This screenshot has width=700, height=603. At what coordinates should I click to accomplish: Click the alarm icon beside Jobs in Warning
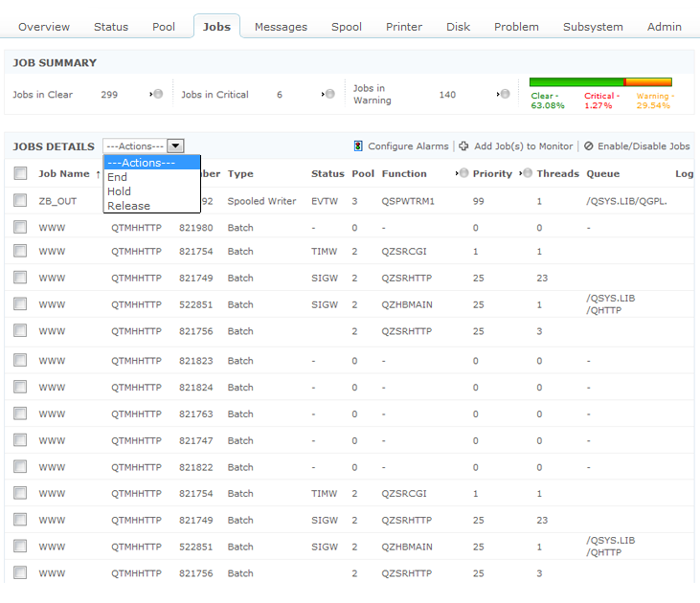tap(505, 95)
